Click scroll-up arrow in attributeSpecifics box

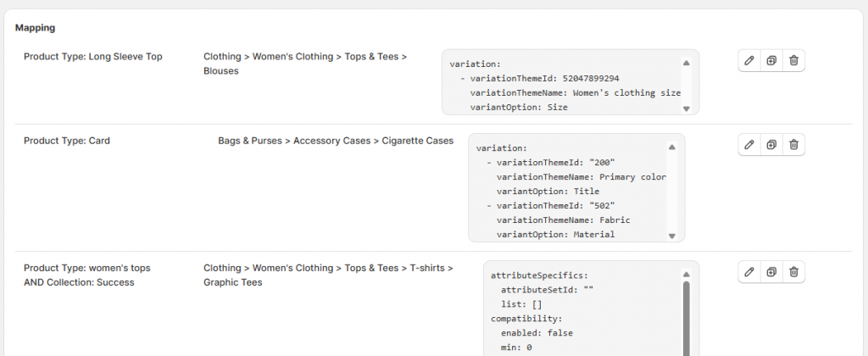[x=687, y=275]
